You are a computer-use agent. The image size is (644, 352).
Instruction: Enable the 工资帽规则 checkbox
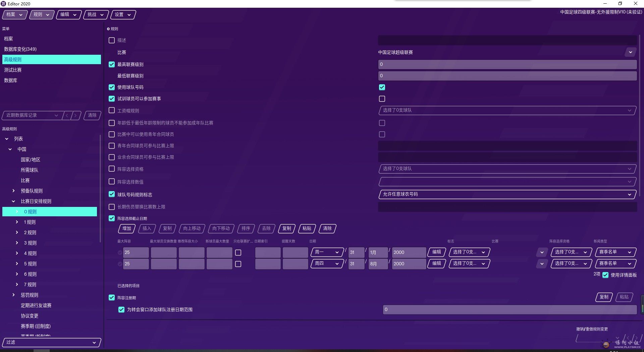tap(112, 111)
